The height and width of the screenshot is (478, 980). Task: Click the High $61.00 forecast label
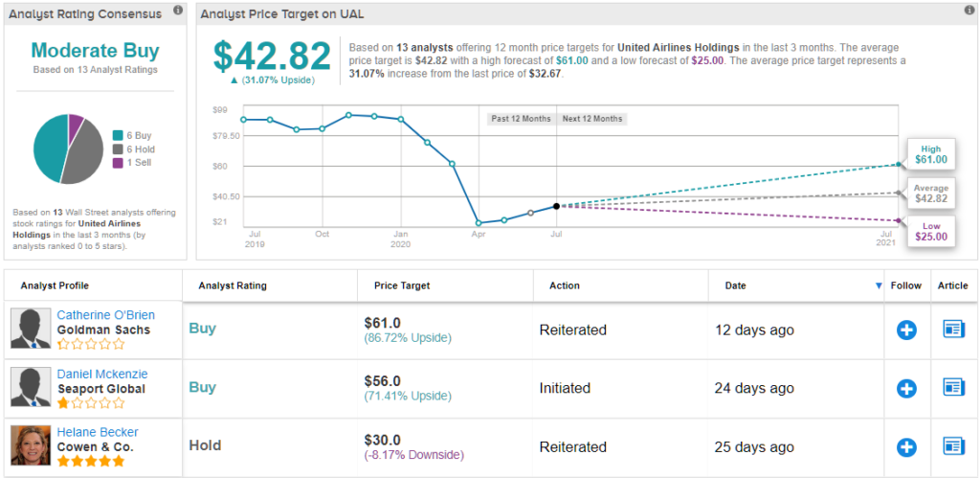coord(930,155)
